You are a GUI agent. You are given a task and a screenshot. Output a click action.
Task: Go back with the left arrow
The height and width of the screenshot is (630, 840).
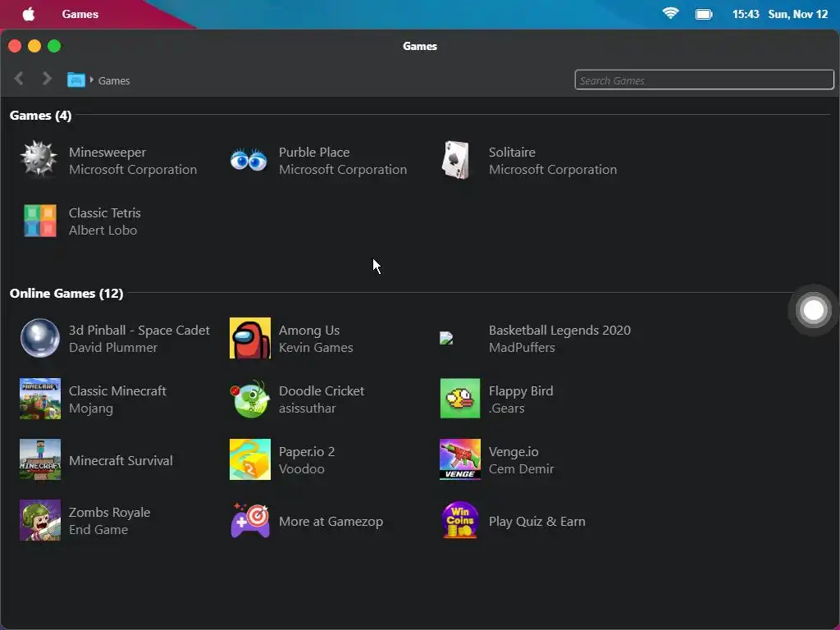(19, 79)
